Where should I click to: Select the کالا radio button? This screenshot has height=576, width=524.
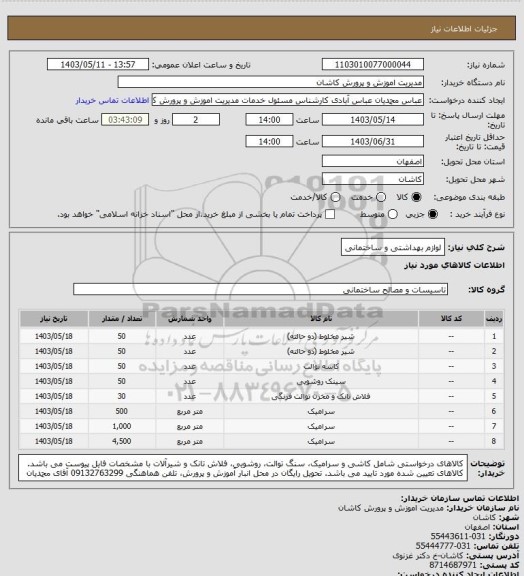tap(416, 197)
